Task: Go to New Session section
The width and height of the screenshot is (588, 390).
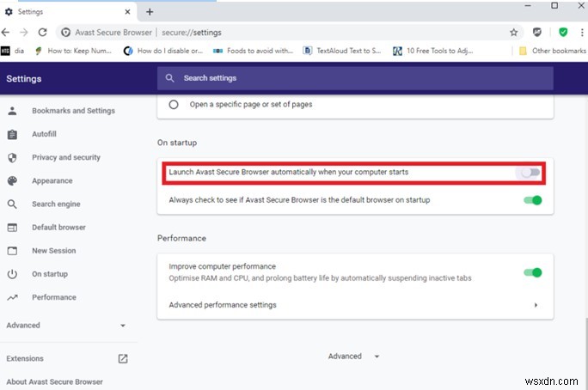Action: (x=54, y=251)
